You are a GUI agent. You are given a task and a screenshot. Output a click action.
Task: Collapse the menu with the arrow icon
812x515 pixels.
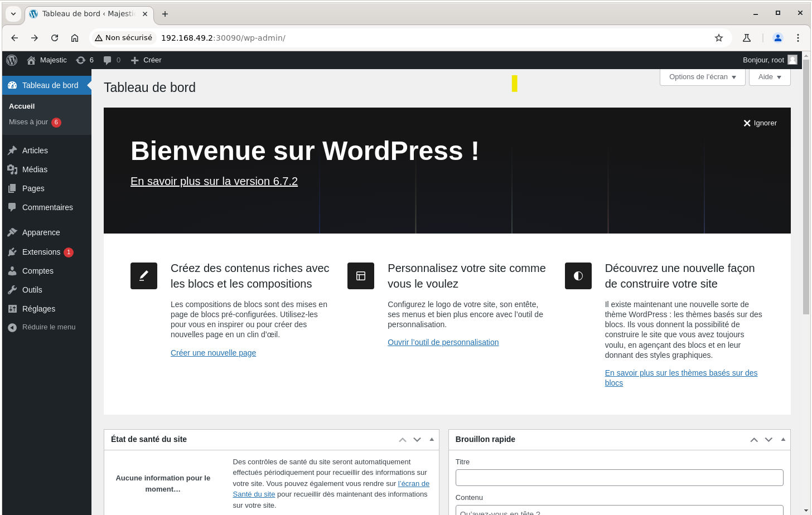12,327
